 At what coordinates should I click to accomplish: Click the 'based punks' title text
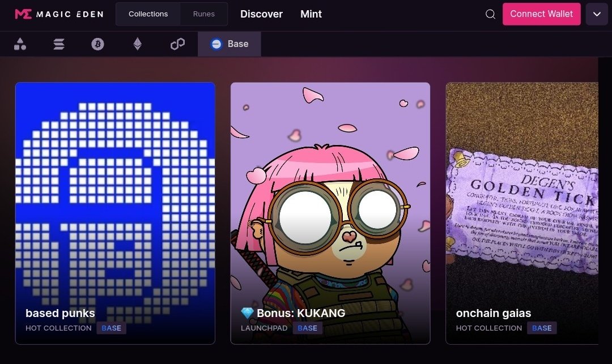tap(60, 313)
